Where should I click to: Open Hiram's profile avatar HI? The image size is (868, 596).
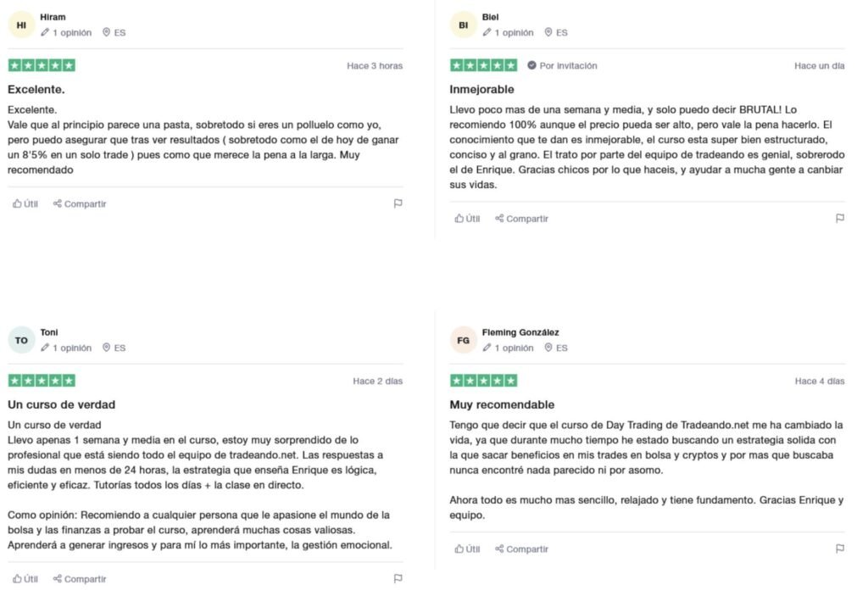[21, 25]
